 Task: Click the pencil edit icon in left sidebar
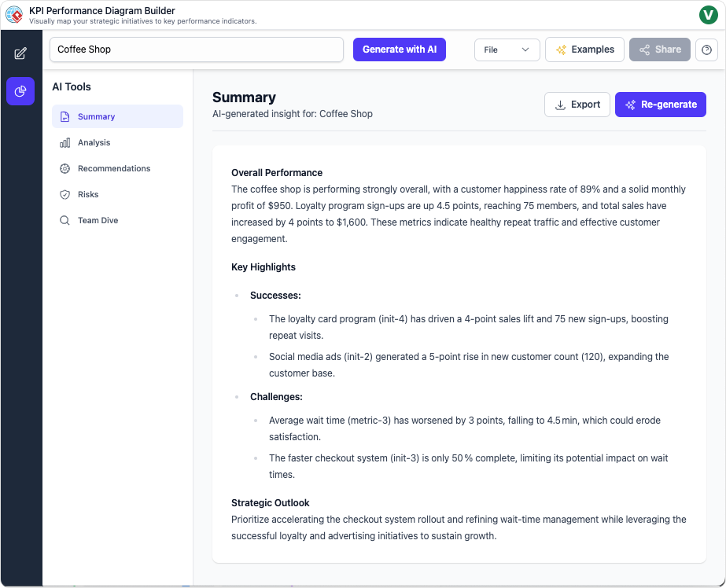[20, 53]
